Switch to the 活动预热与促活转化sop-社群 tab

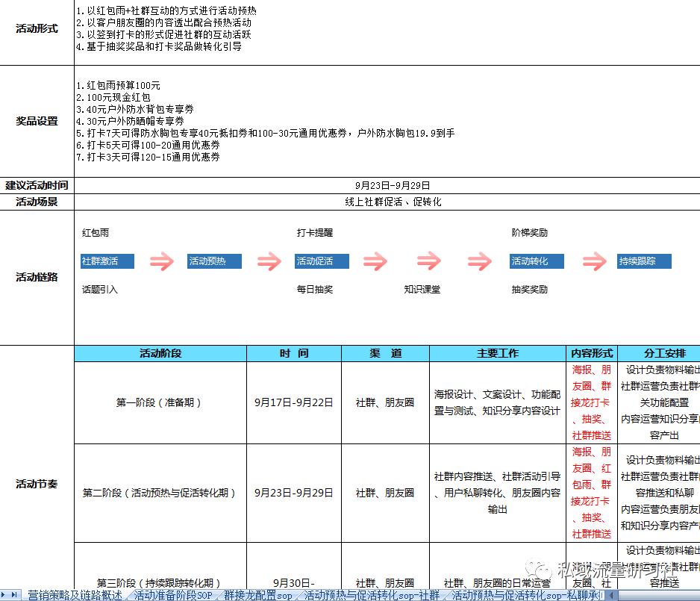pyautogui.click(x=369, y=595)
